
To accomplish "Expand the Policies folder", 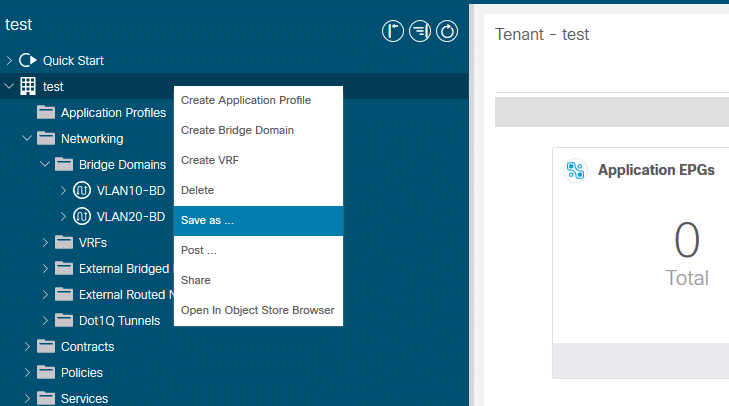I will point(27,373).
